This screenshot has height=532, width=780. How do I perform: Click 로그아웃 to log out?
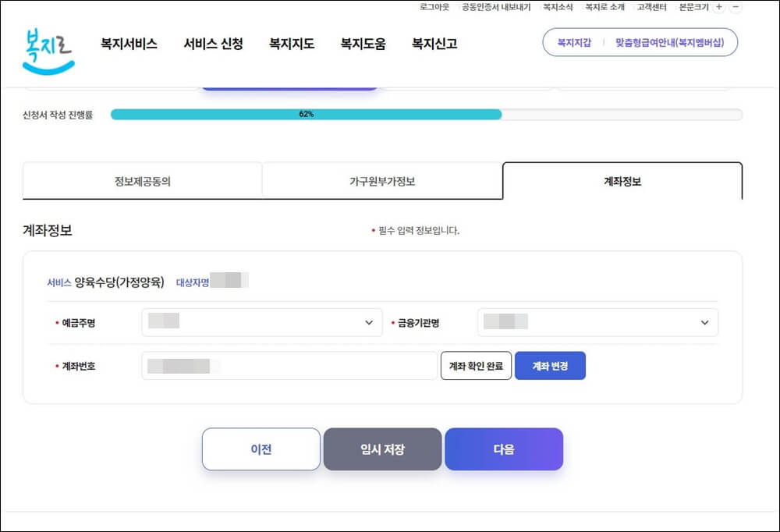point(434,7)
